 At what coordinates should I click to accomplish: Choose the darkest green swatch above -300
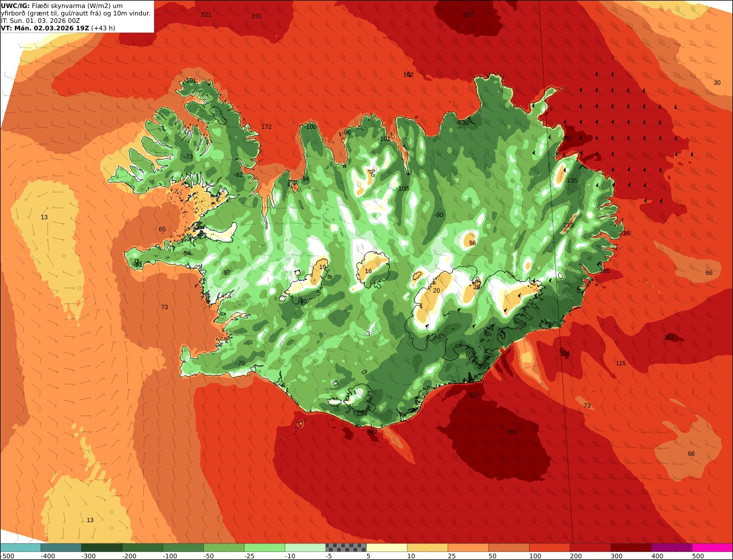point(102,547)
